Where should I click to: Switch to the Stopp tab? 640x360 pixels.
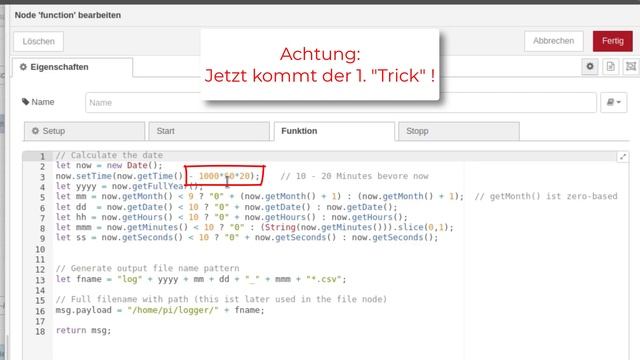click(x=459, y=131)
